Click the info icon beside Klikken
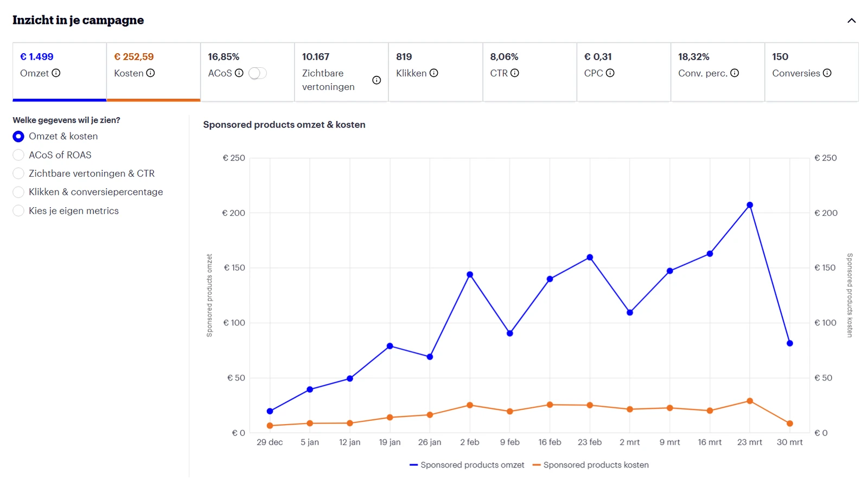 (433, 73)
